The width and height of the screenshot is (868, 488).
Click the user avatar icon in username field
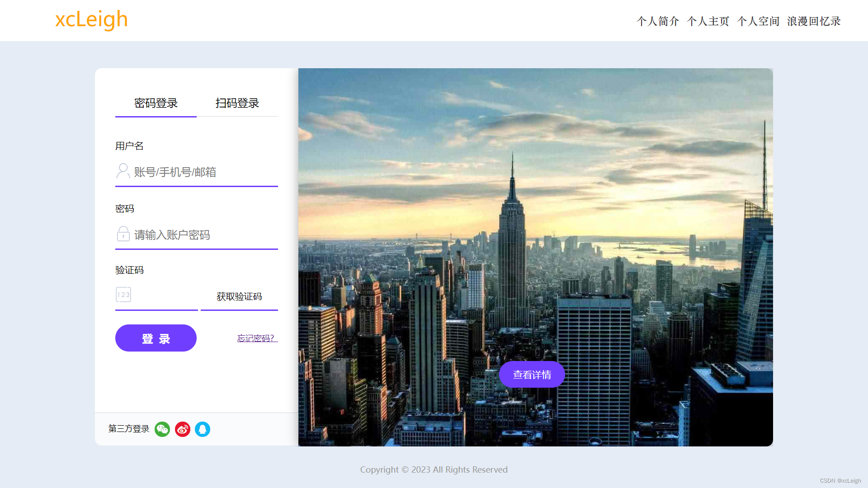(123, 171)
